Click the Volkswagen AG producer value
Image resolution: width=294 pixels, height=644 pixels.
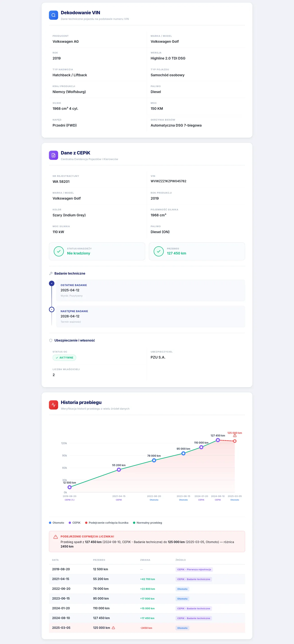pos(65,41)
